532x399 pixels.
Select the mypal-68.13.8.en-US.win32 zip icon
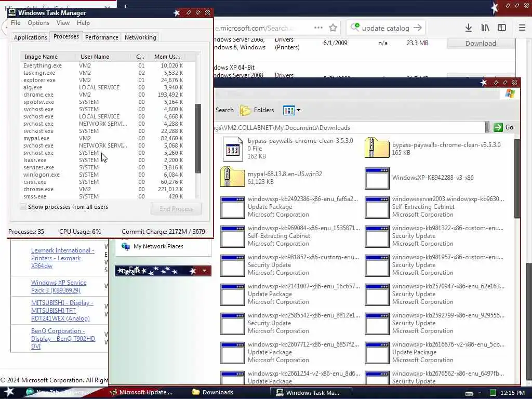coord(232,177)
